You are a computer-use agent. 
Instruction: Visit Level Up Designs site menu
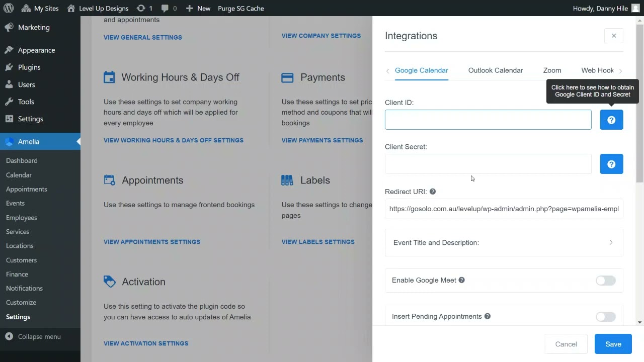tap(98, 8)
